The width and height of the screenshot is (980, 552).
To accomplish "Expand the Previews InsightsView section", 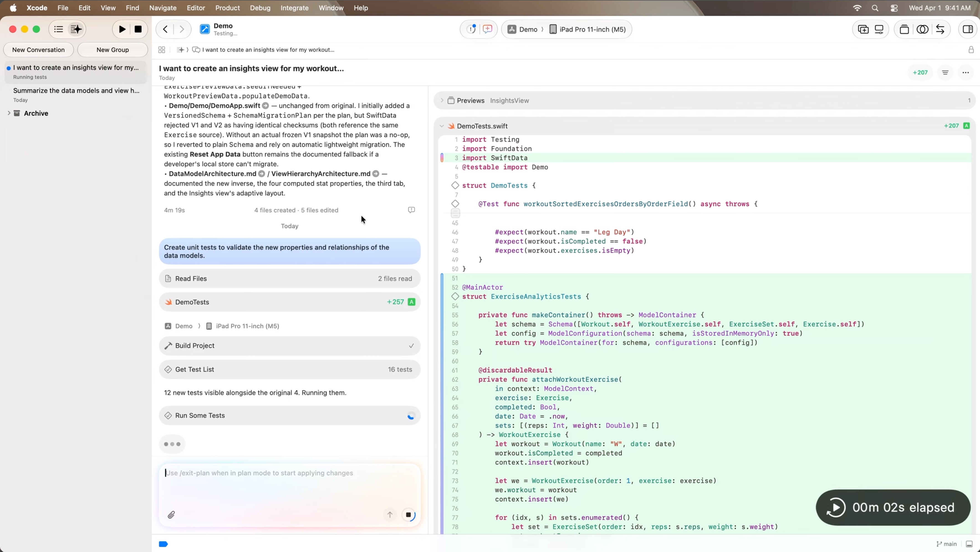I will pyautogui.click(x=442, y=100).
